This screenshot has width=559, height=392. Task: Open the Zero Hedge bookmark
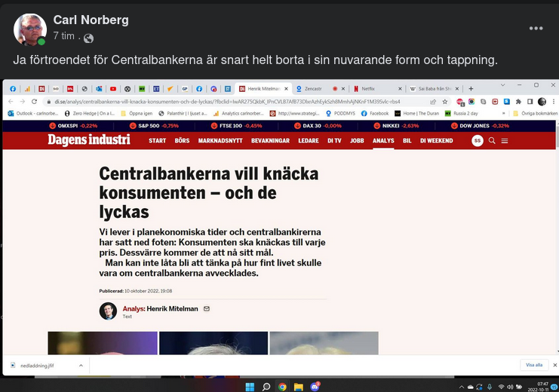pos(90,113)
